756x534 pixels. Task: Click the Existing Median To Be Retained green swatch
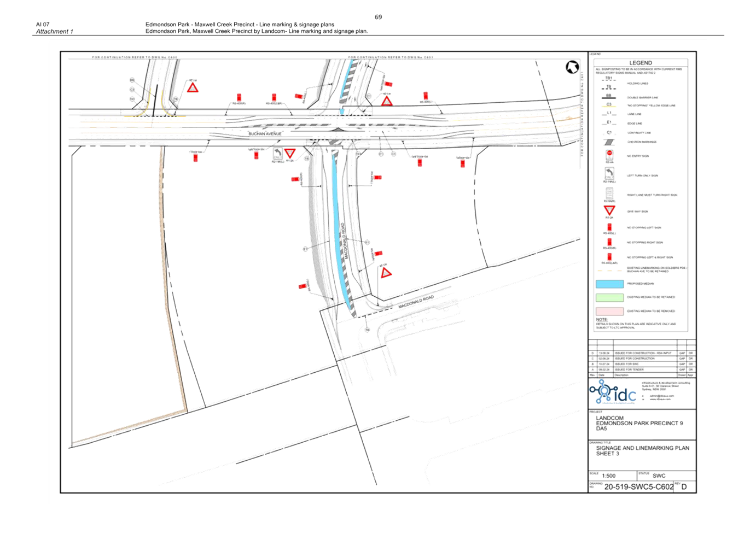[609, 297]
